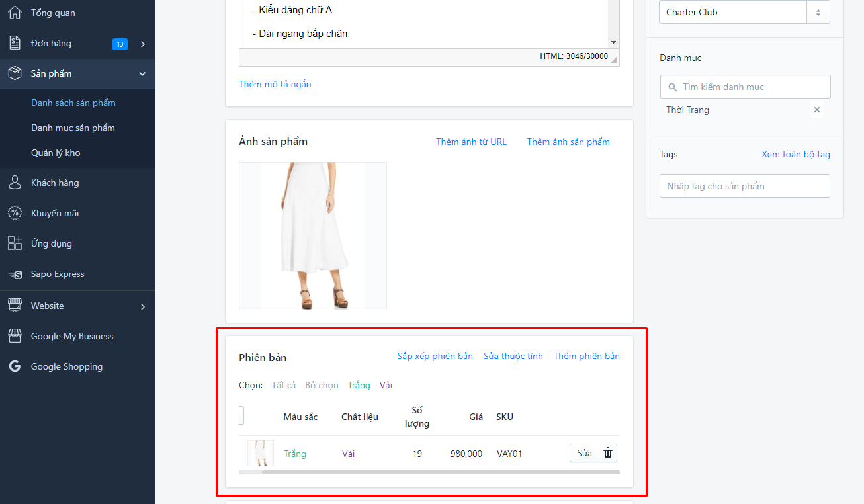This screenshot has height=504, width=864.
Task: Click Thêm mô tả ngắn link
Action: pyautogui.click(x=275, y=84)
